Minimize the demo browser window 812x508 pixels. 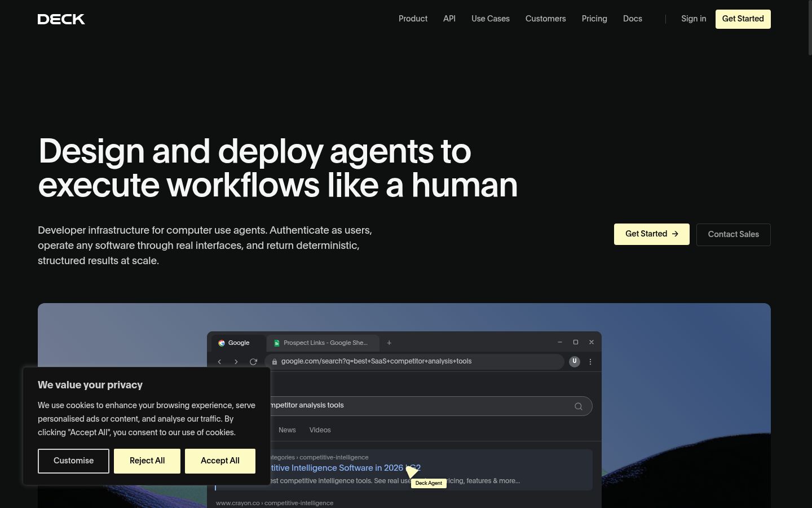pyautogui.click(x=560, y=342)
